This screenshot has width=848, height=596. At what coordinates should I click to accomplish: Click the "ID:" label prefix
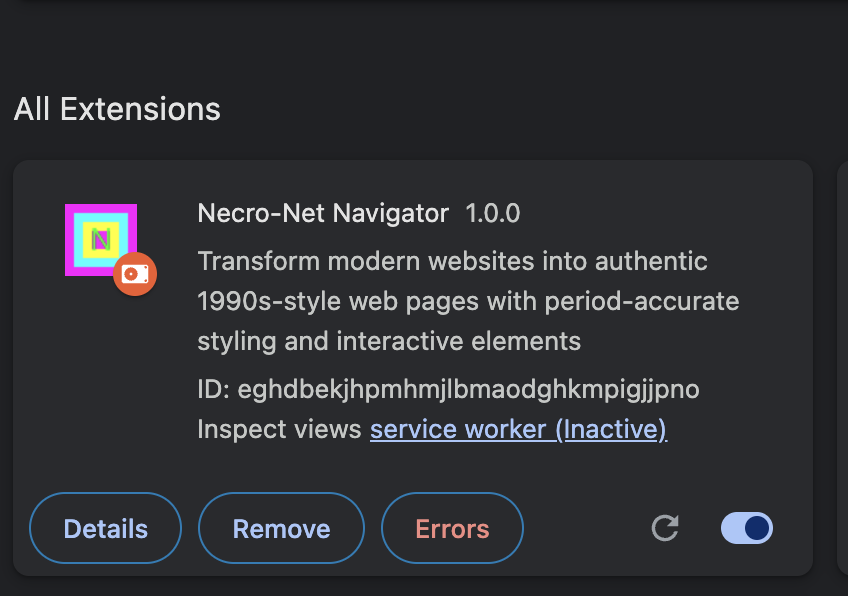[215, 389]
